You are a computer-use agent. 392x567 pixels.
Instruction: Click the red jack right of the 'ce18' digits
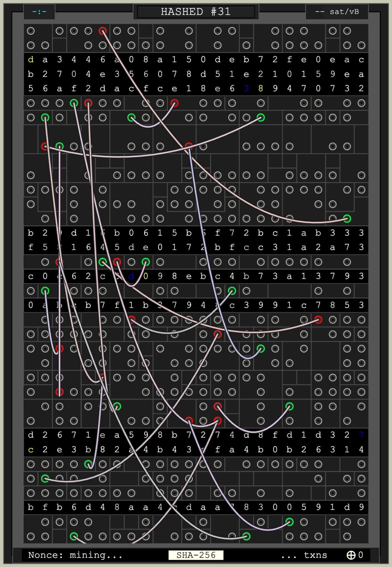[x=174, y=103]
